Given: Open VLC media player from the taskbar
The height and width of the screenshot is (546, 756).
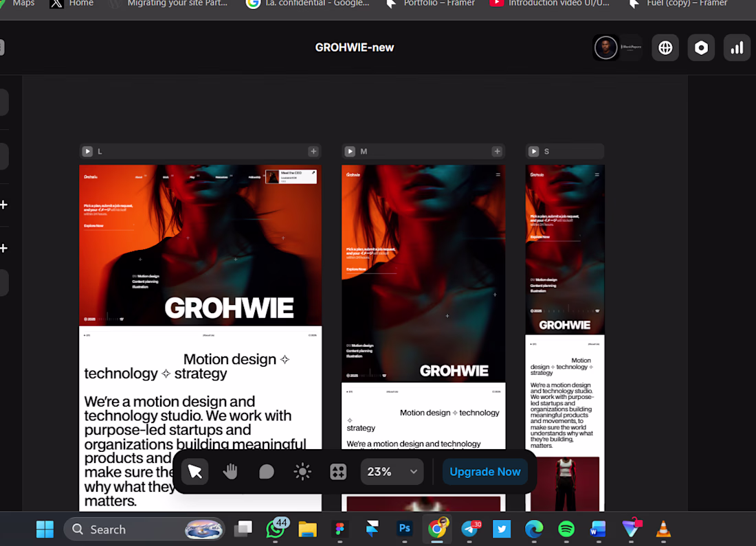Looking at the screenshot, I should coord(663,529).
